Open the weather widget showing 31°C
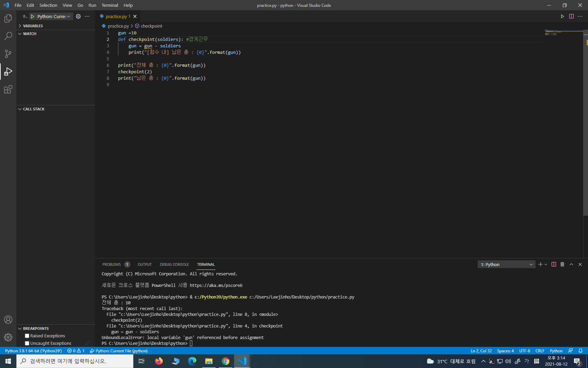 point(451,361)
